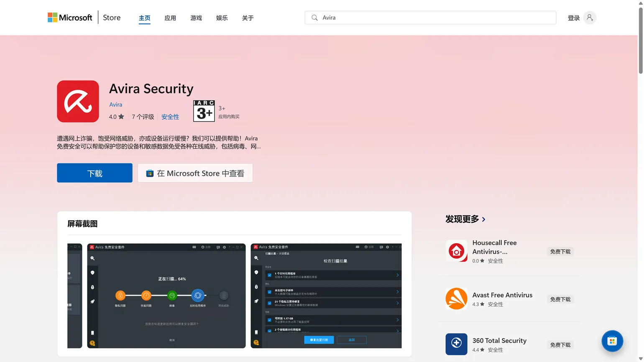The image size is (644, 362).
Task: Click the IARC 3+ rating badge
Action: pos(204,111)
